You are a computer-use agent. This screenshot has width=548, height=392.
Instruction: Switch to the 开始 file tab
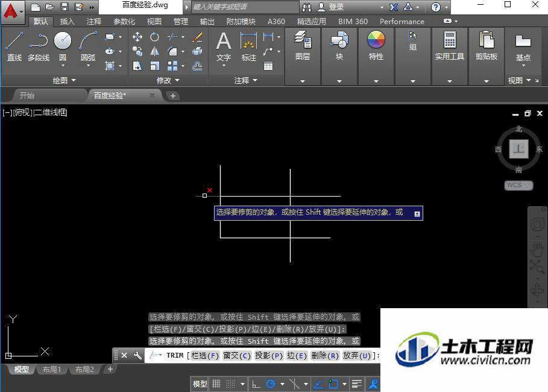coord(27,95)
